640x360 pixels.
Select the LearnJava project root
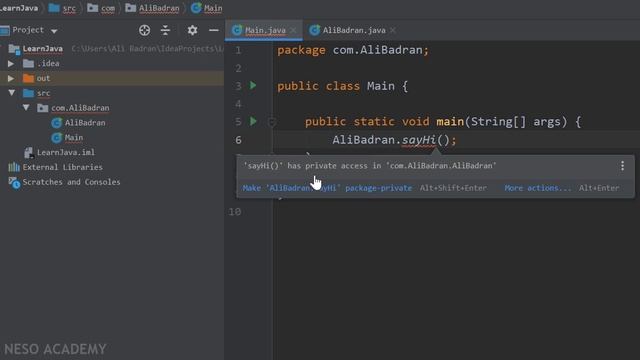[42, 49]
